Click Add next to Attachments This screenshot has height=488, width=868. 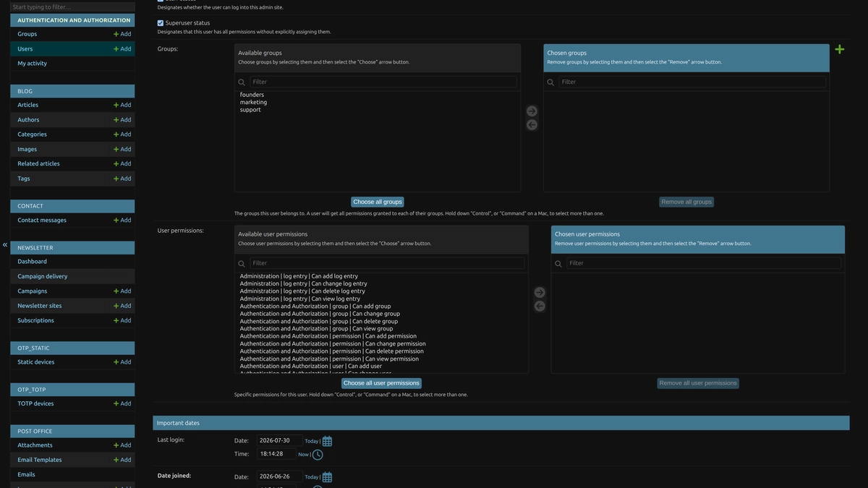click(122, 445)
